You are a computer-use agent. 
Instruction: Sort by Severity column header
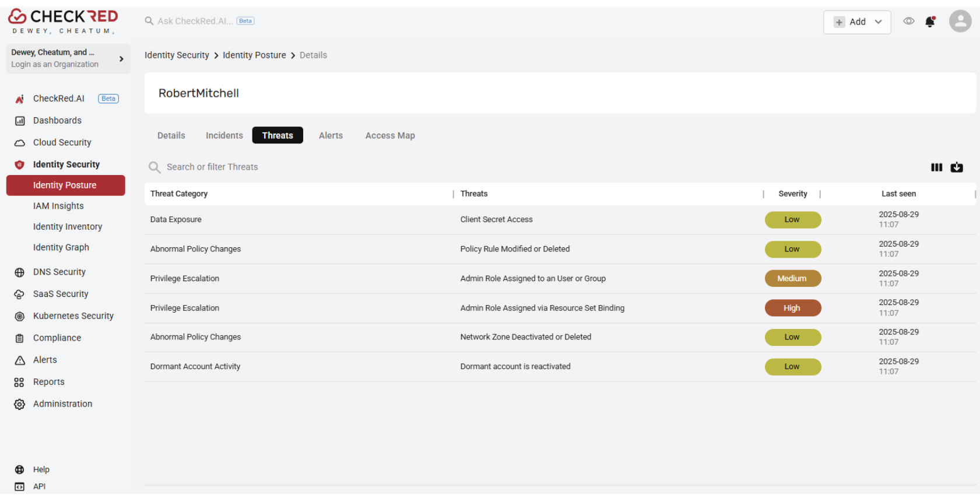pos(793,194)
